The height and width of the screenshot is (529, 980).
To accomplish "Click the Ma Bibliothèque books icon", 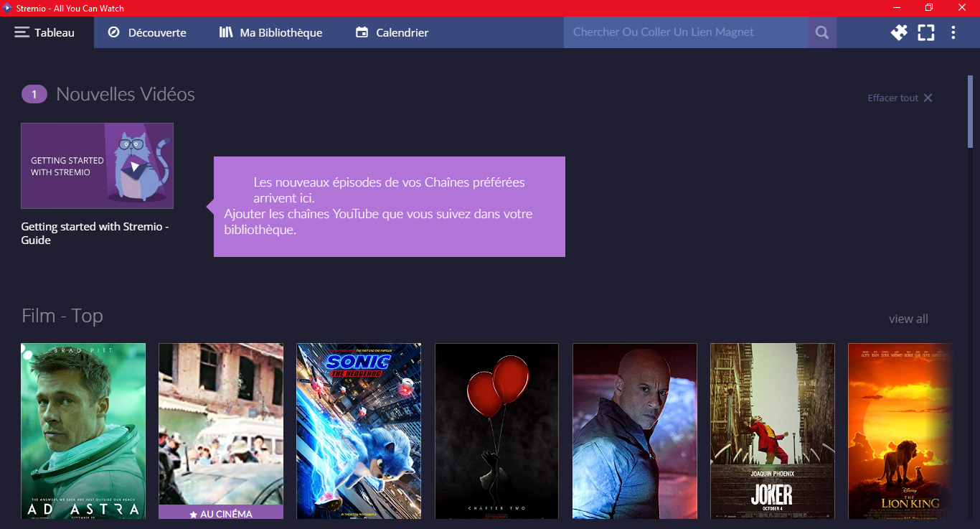I will pos(226,32).
